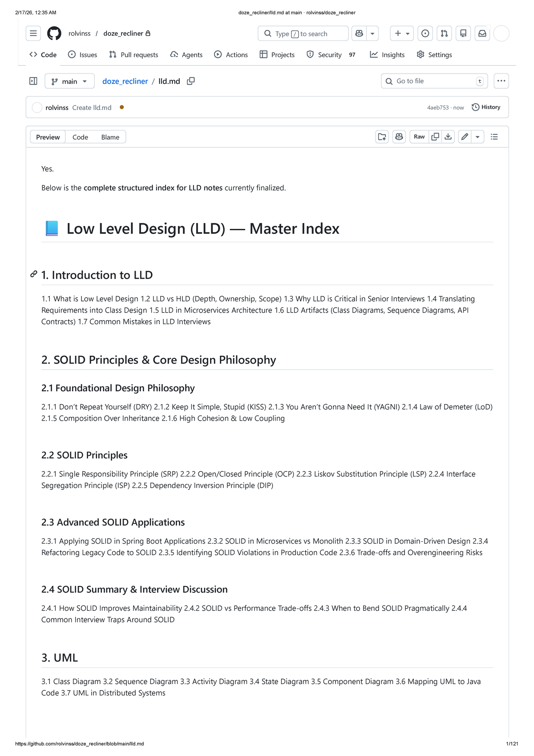
Task: Click the Security tab's 97 alerts counter badge
Action: pyautogui.click(x=352, y=55)
